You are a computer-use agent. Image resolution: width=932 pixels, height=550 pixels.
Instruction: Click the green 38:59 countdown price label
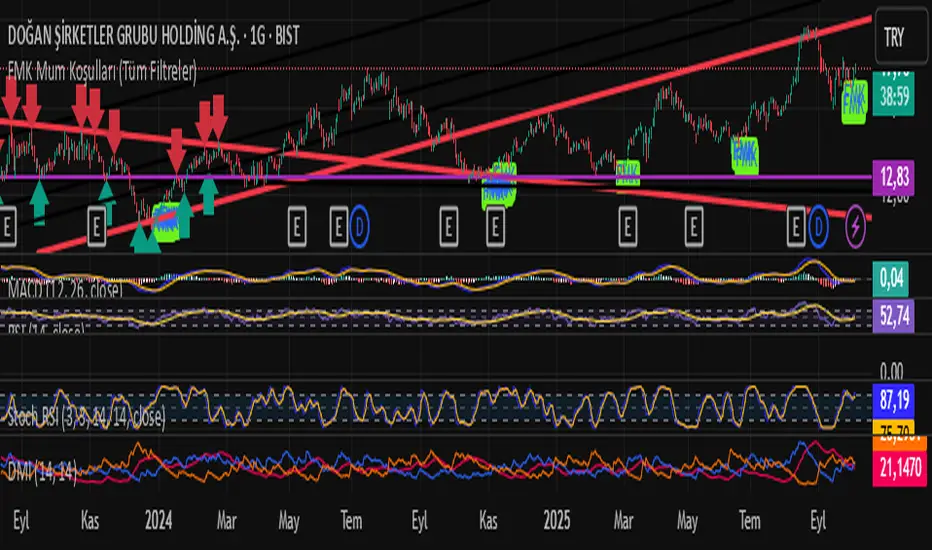[x=893, y=96]
